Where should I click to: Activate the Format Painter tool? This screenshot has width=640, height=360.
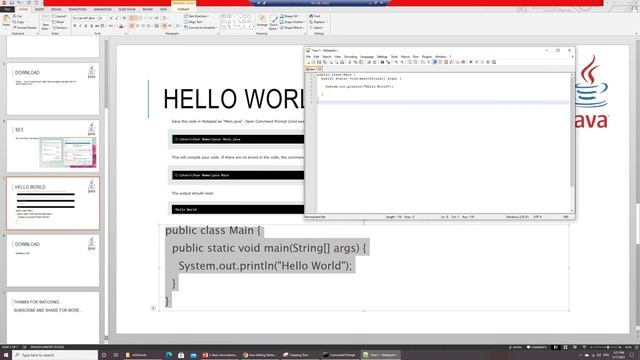coord(25,28)
